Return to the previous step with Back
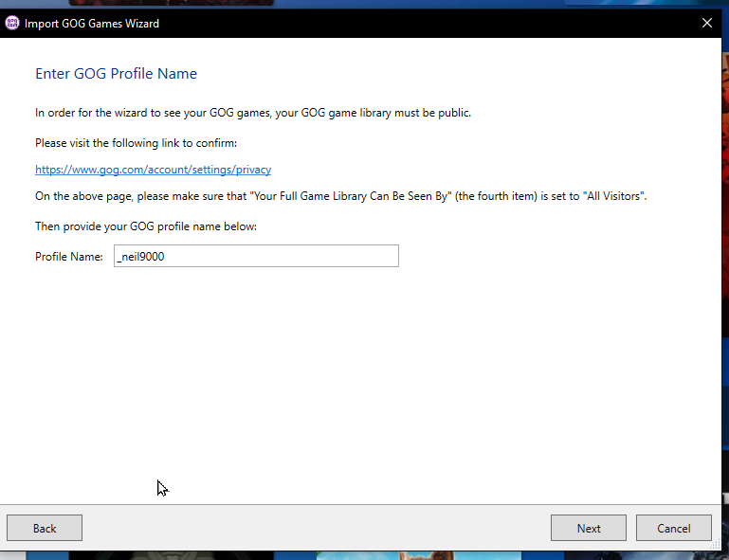The width and height of the screenshot is (729, 560). pyautogui.click(x=45, y=528)
